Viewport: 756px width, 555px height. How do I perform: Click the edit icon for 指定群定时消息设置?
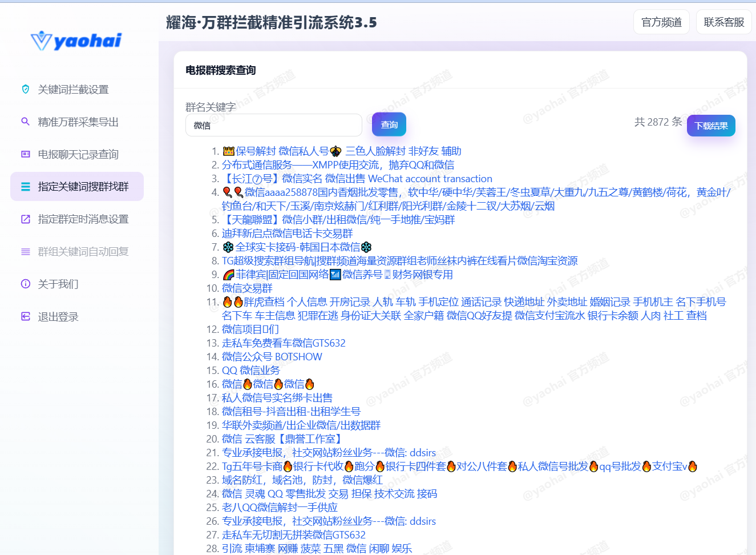click(25, 219)
